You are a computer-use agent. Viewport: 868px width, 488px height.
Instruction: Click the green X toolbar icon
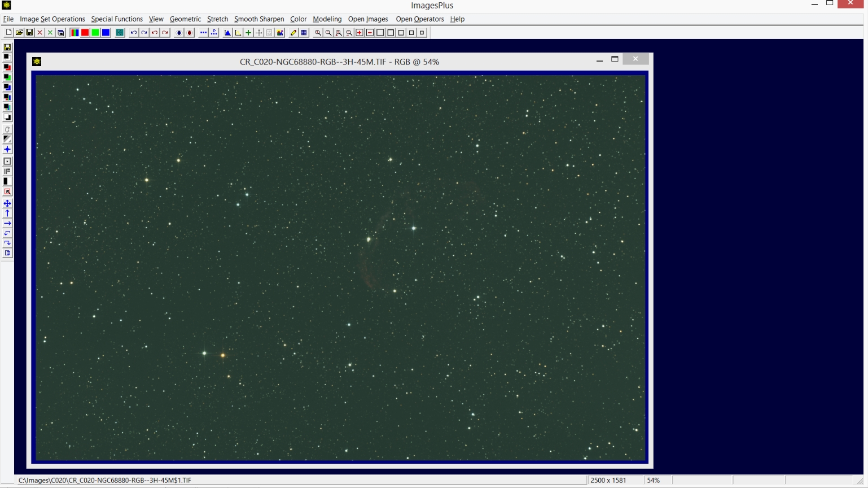point(50,33)
